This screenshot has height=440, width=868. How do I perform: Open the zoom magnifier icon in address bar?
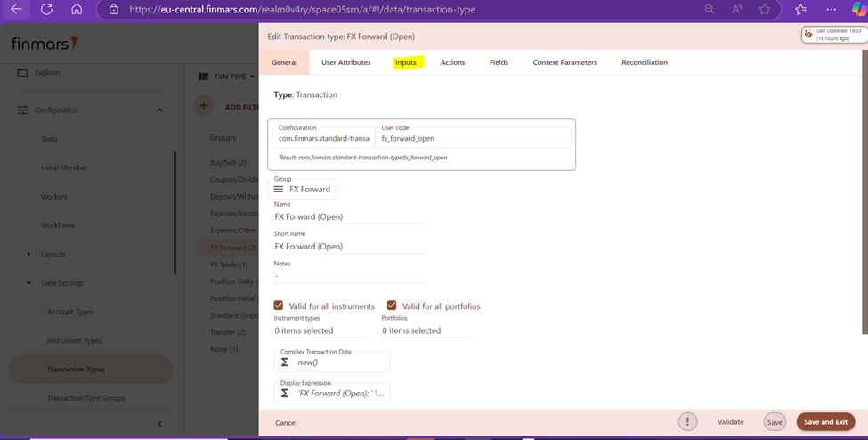(710, 10)
